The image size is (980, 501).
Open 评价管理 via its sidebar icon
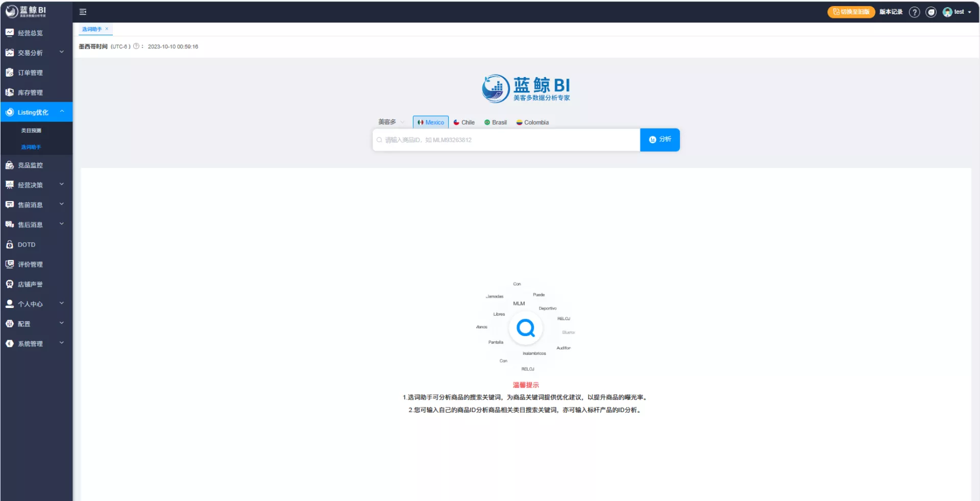9,264
